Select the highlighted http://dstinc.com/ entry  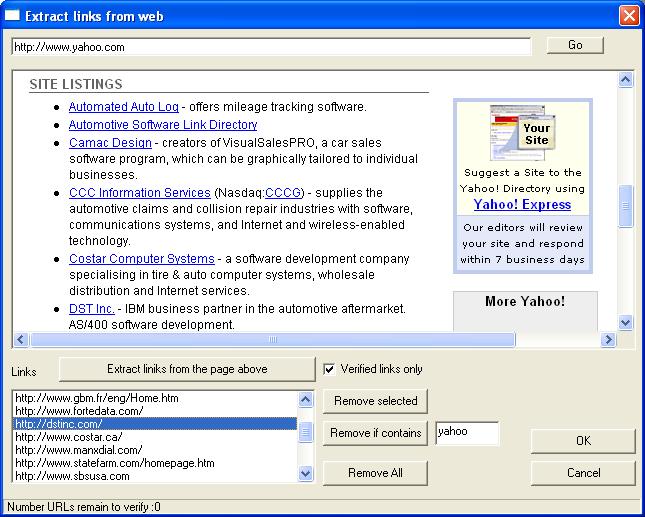click(155, 424)
